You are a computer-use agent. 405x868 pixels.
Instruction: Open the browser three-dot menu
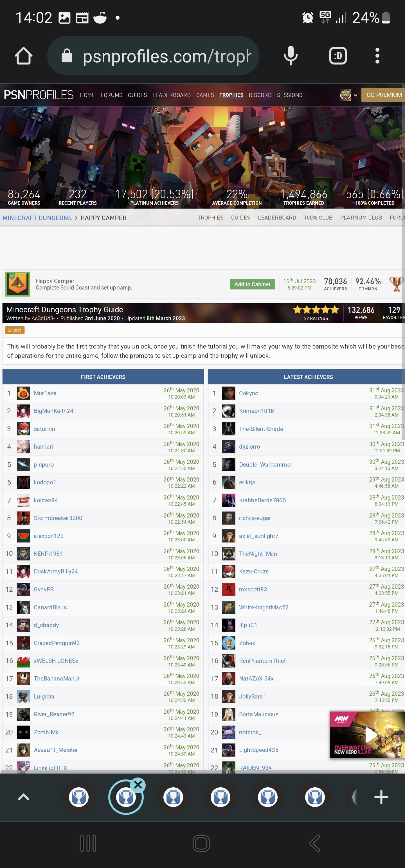point(377,56)
